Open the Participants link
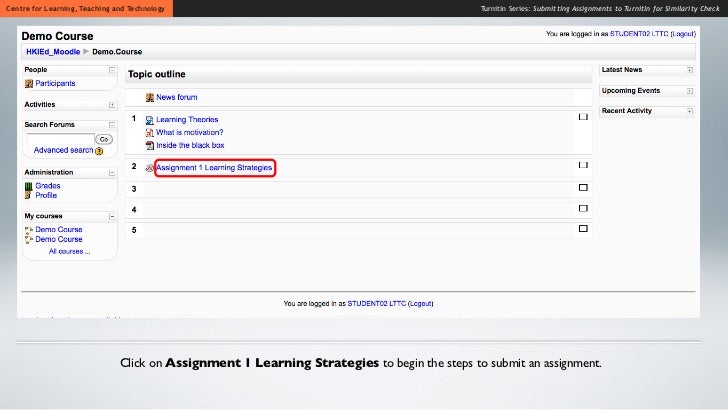The image size is (728, 410). 55,84
